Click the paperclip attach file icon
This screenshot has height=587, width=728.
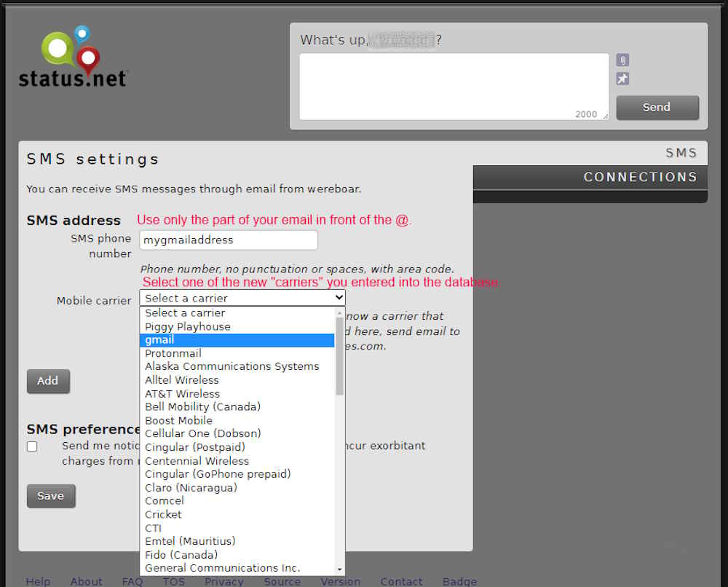622,60
